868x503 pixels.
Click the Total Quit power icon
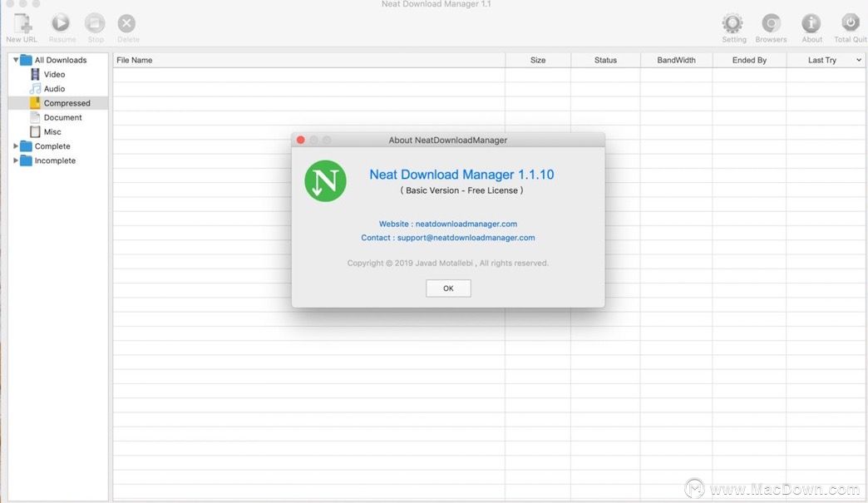[x=851, y=23]
